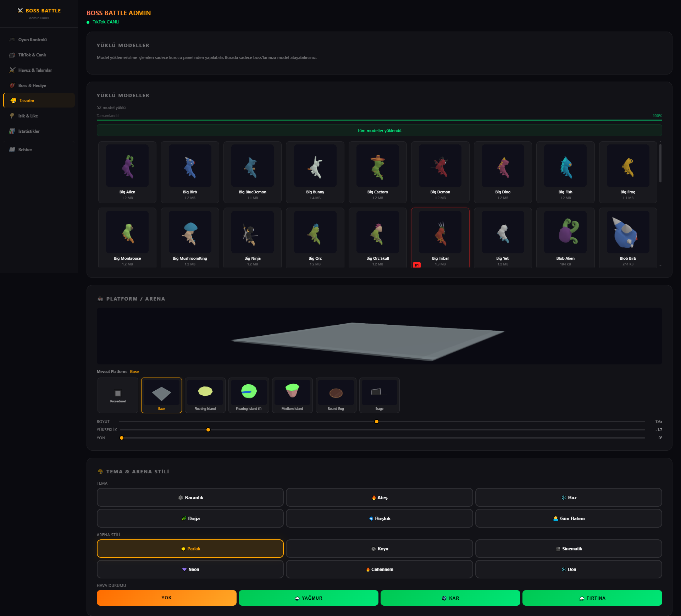Switch arena style to Sinematik
This screenshot has width=681, height=616.
pyautogui.click(x=569, y=549)
